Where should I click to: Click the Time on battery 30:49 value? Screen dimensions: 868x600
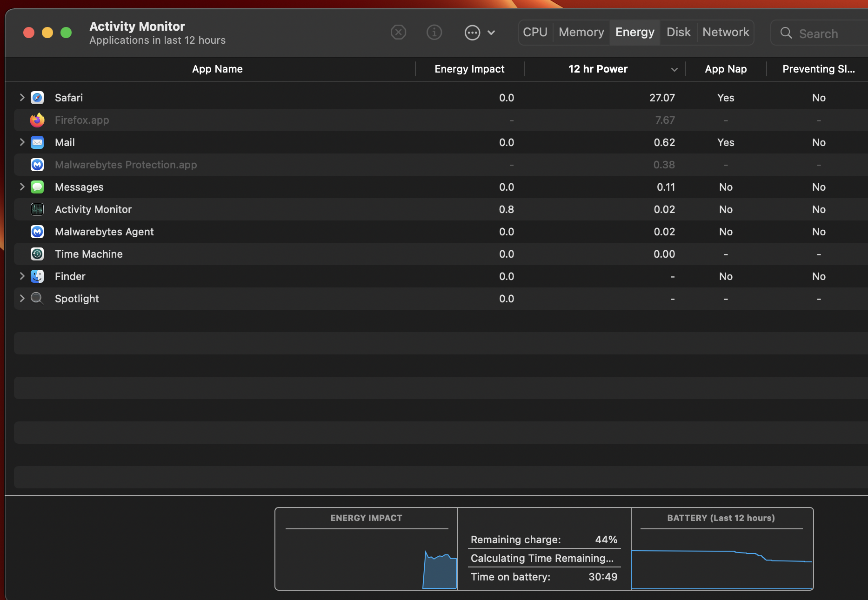click(603, 577)
